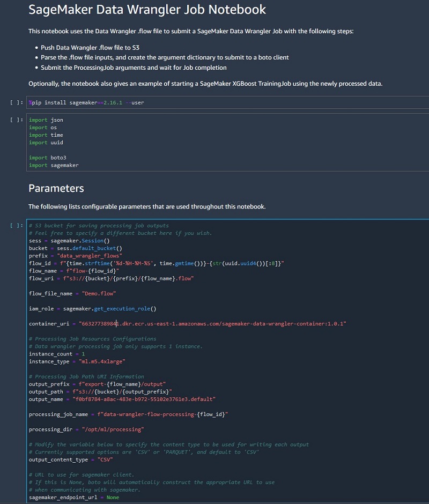Click the comment "# Processing Job Resources Configurations"
The image size is (429, 504).
[93, 339]
